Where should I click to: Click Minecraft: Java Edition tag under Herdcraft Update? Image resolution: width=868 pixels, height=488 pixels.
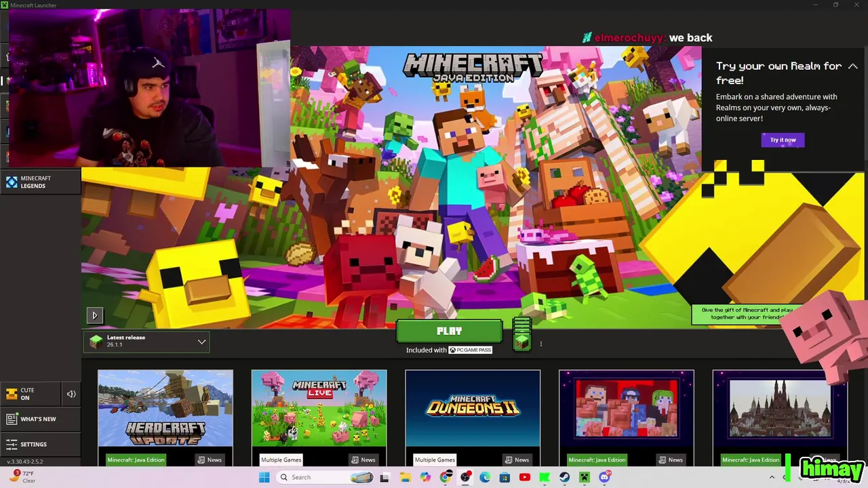click(136, 460)
